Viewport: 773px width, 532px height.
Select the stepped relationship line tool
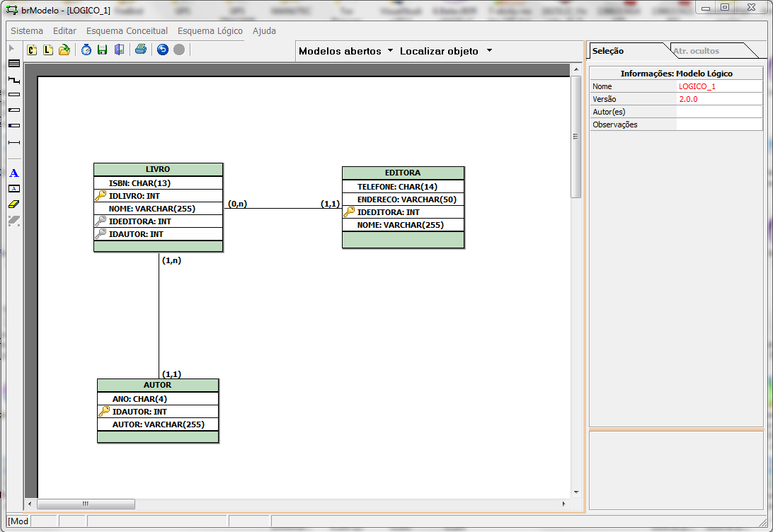[14, 79]
